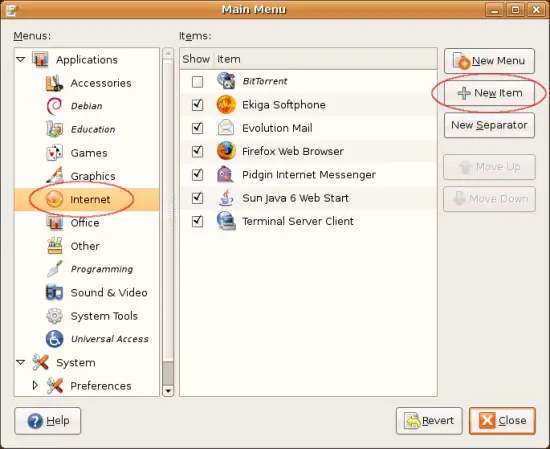
Task: Click the Education category icon
Action: click(x=54, y=129)
